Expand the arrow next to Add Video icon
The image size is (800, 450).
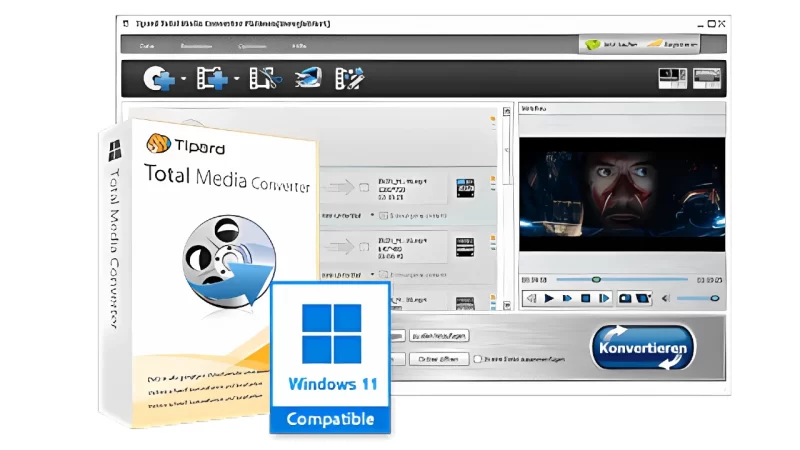point(236,79)
